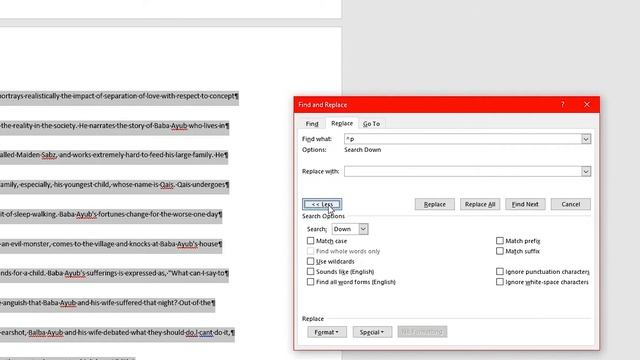Viewport: 640px width, 360px height.
Task: Enable the Match case checkbox
Action: point(311,241)
